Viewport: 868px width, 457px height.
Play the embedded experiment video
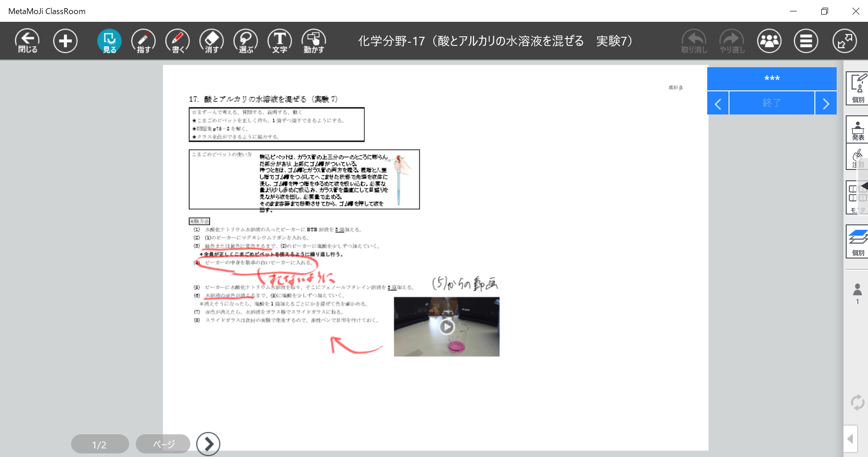pyautogui.click(x=447, y=327)
